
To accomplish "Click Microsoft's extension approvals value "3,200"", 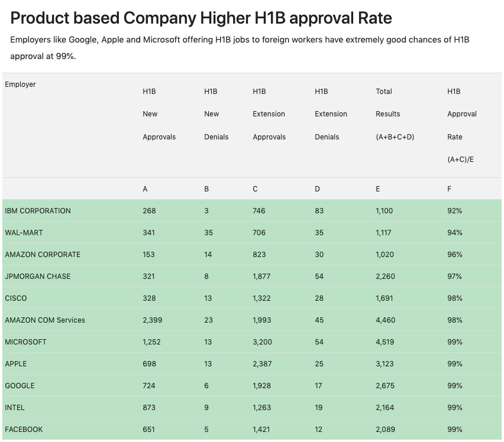I will click(262, 342).
